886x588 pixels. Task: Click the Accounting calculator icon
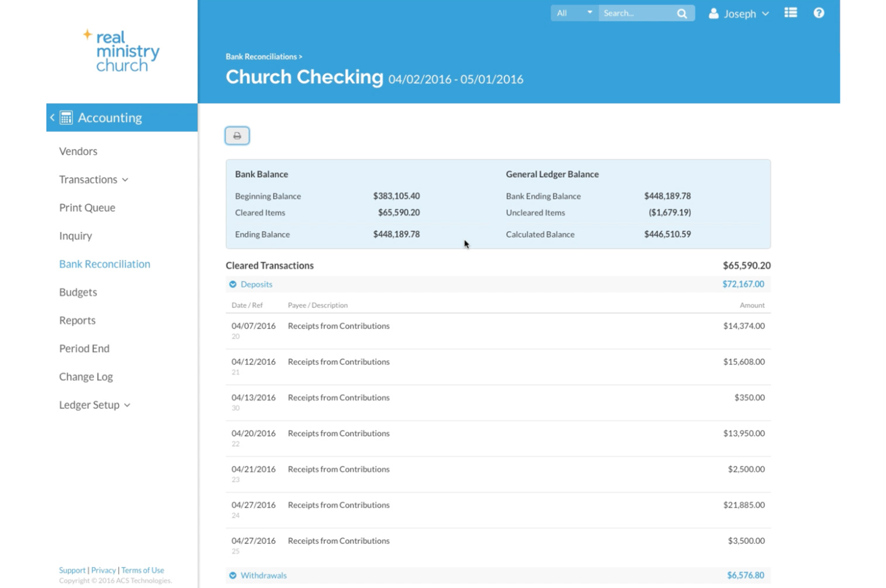(x=66, y=118)
